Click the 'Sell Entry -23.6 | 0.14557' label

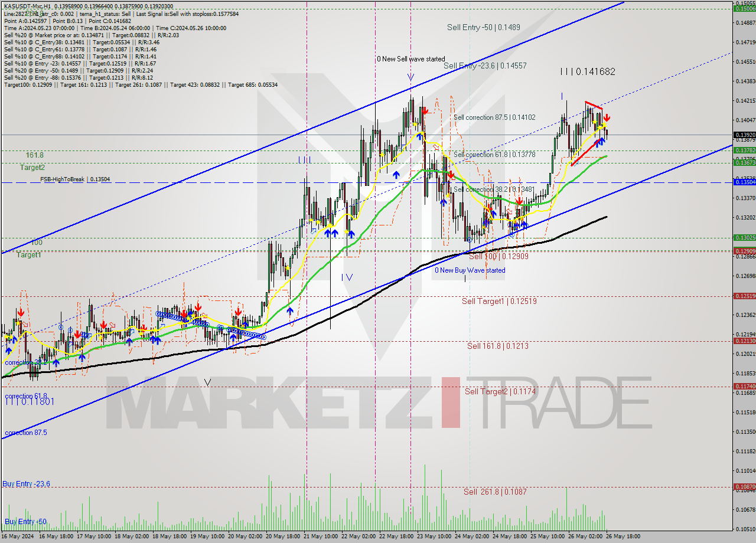click(485, 66)
